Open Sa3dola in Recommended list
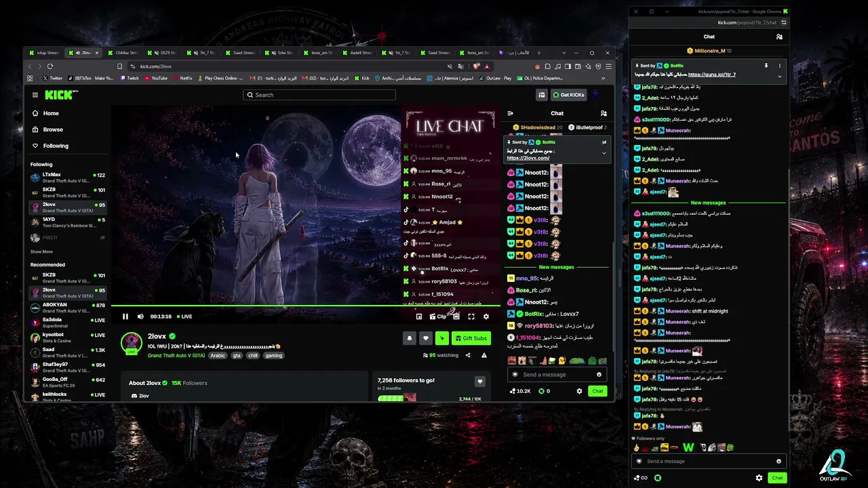The height and width of the screenshot is (488, 868). tap(68, 323)
